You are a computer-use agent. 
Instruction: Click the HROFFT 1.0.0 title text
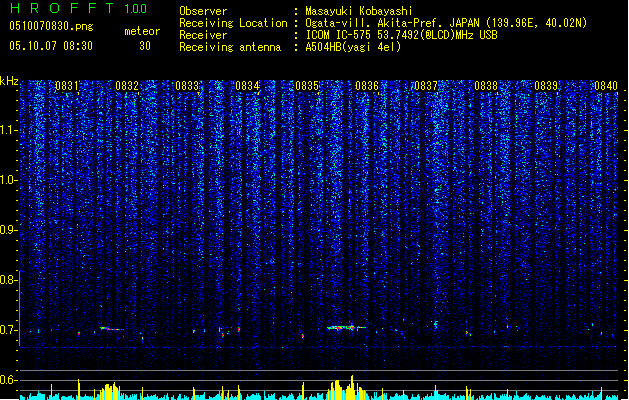coord(78,8)
